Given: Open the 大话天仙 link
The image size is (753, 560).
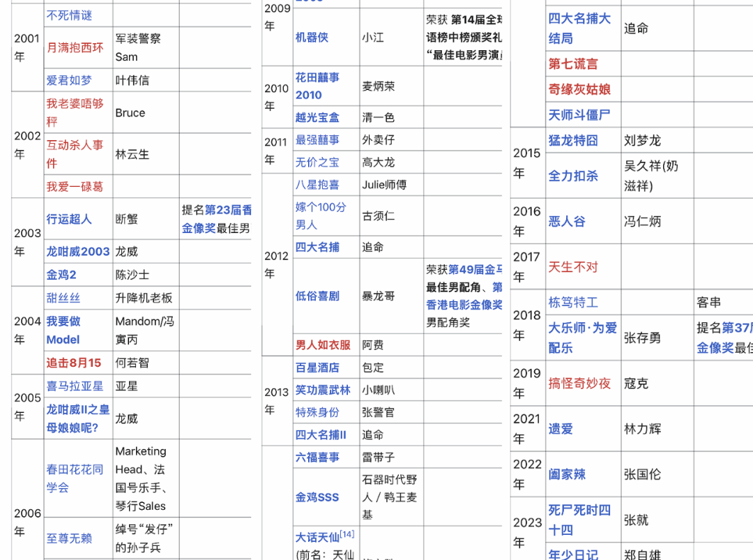Looking at the screenshot, I should (x=317, y=537).
